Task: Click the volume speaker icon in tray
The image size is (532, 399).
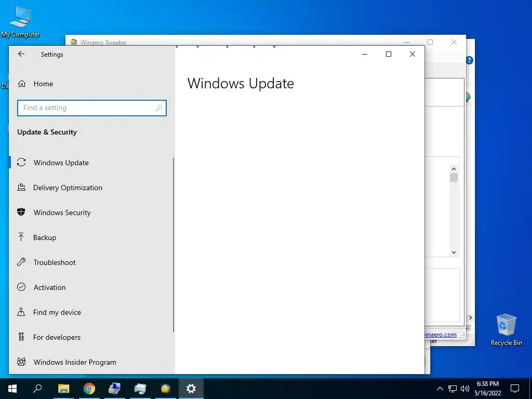Action: coord(465,389)
